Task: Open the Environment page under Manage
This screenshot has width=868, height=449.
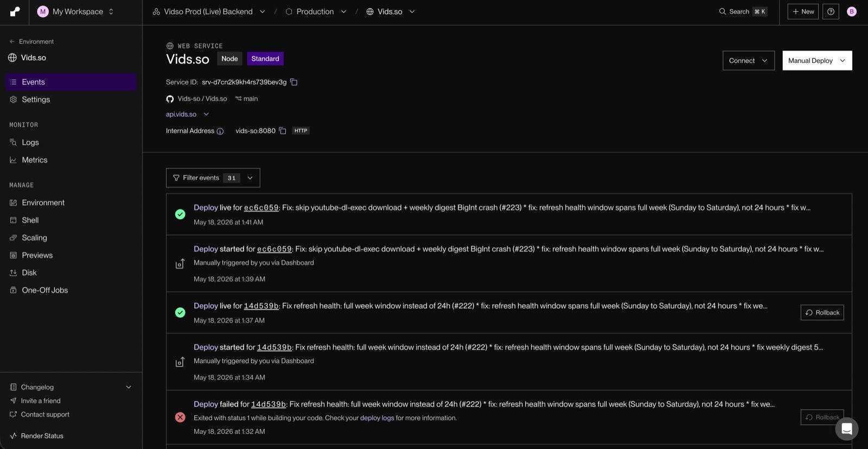Action: coord(71,203)
